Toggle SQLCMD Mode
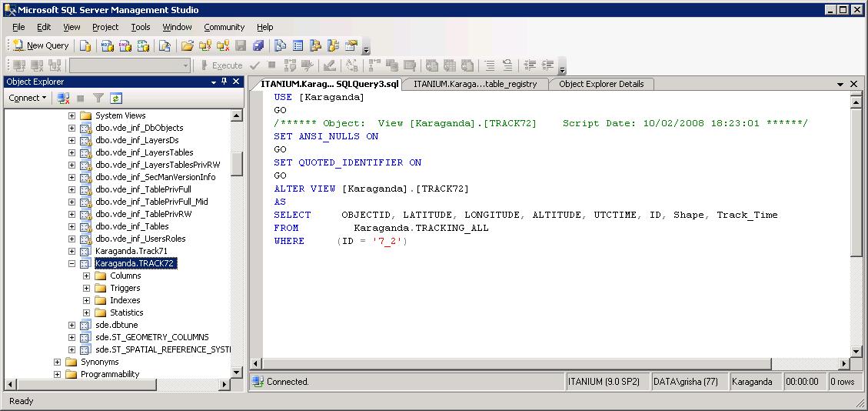Viewport: 868px width, 411px height. pos(410,65)
